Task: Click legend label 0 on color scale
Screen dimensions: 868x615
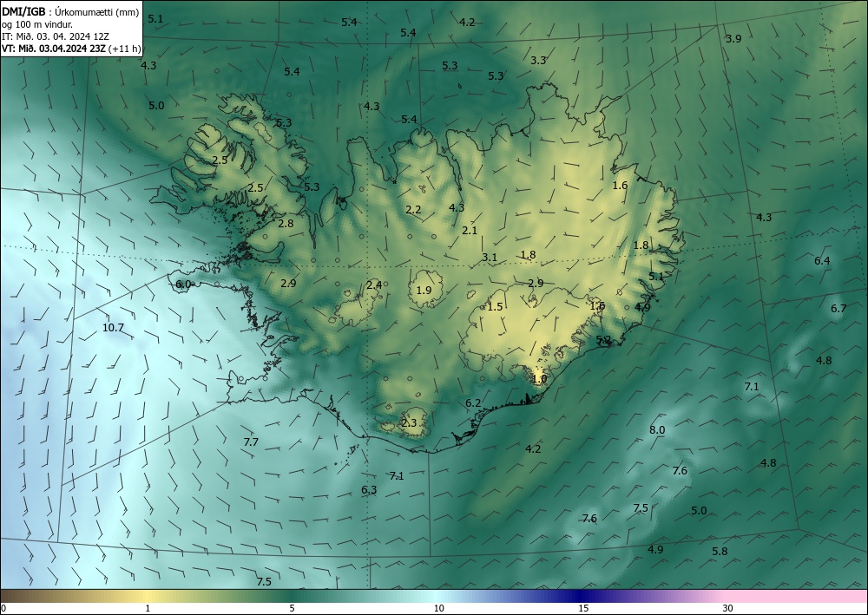Action: 3,609
